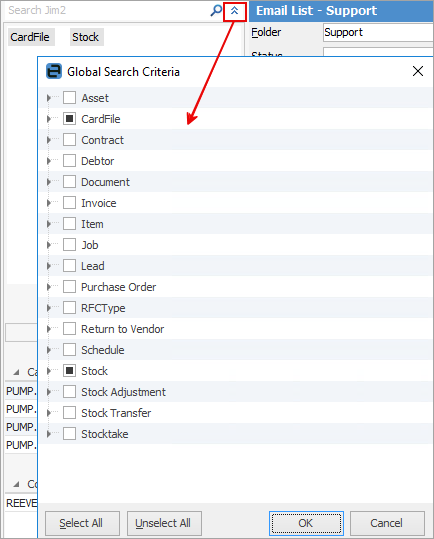Expand the Job tree node
The image size is (434, 539).
pyautogui.click(x=49, y=245)
